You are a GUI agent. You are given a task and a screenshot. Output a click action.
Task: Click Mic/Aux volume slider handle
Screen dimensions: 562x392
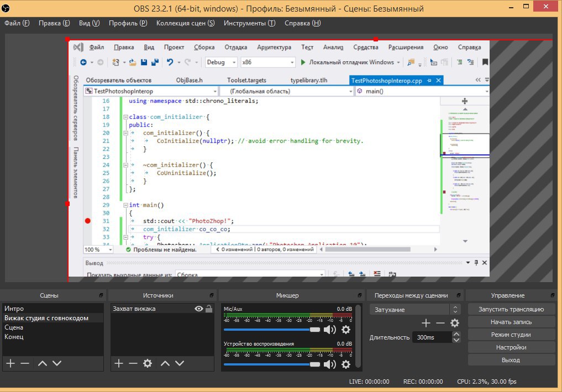tap(314, 330)
